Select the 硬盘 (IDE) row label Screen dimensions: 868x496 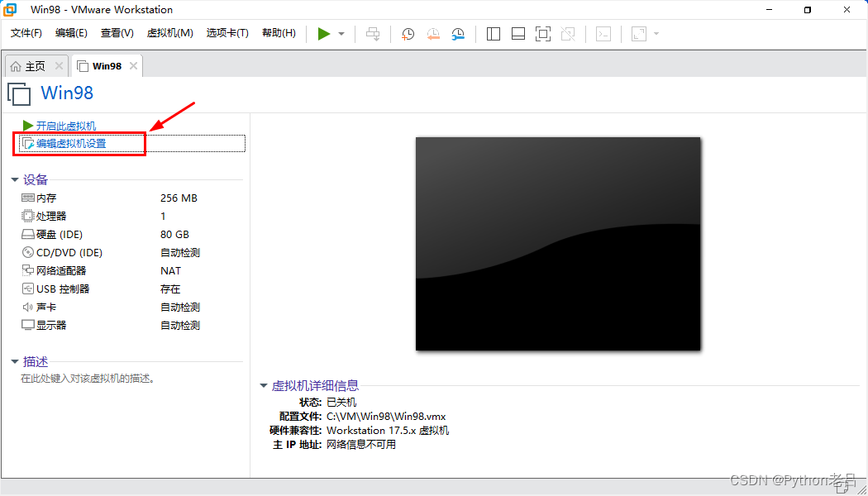pyautogui.click(x=60, y=234)
